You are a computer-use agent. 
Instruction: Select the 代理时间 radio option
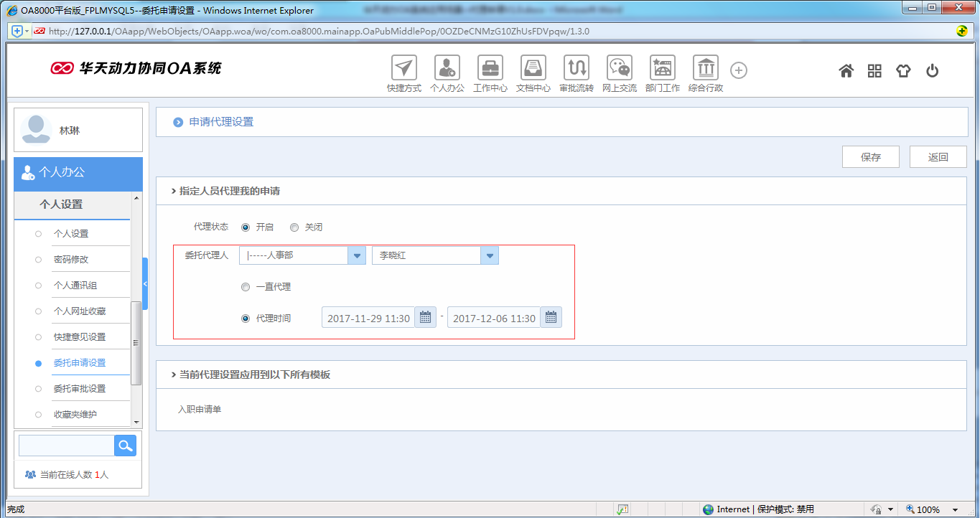(x=246, y=318)
